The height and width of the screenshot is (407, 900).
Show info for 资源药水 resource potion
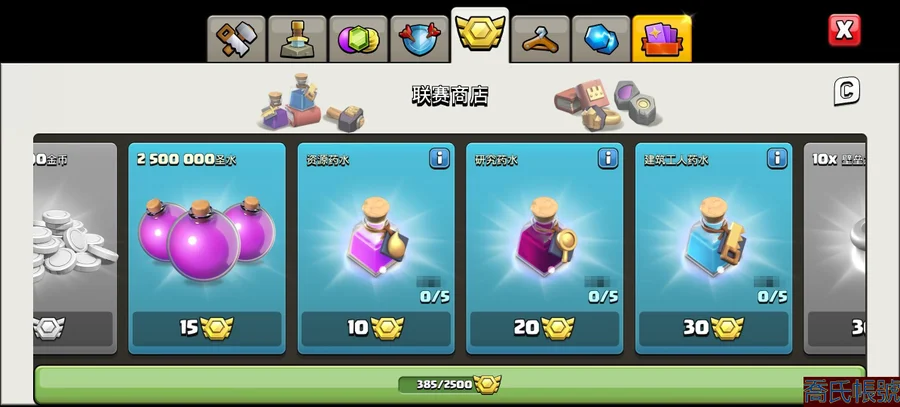[439, 158]
